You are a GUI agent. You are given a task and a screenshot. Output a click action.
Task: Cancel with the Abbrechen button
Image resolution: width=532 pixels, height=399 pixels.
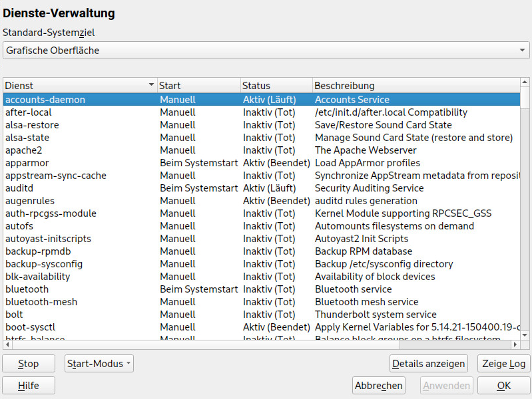coord(379,386)
